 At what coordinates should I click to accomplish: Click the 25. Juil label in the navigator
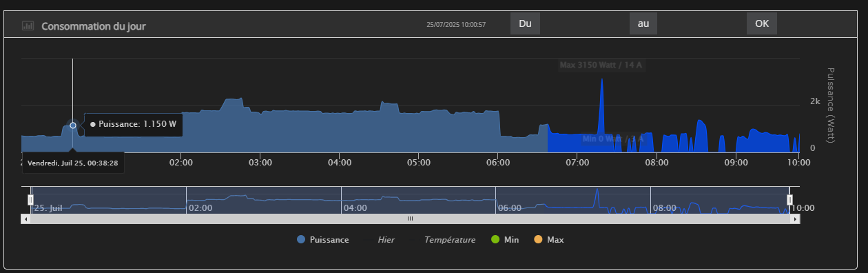tap(48, 208)
